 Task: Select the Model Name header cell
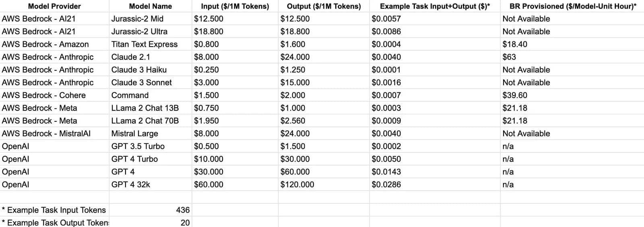pos(150,6)
